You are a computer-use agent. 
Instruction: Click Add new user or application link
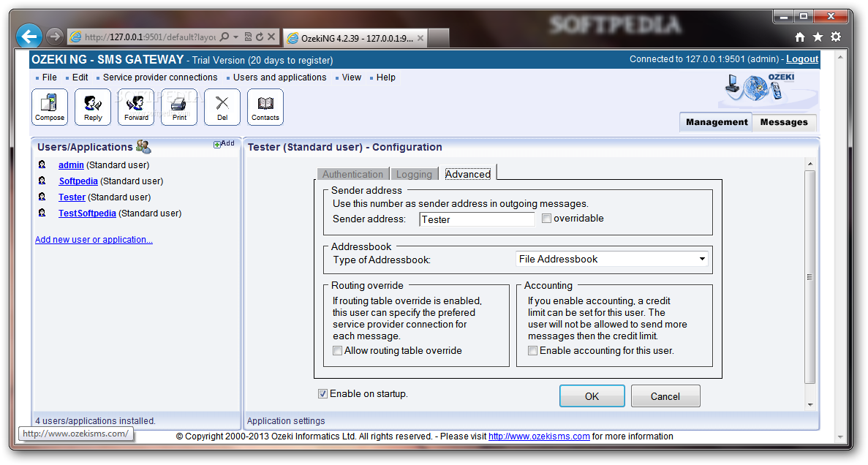click(94, 240)
